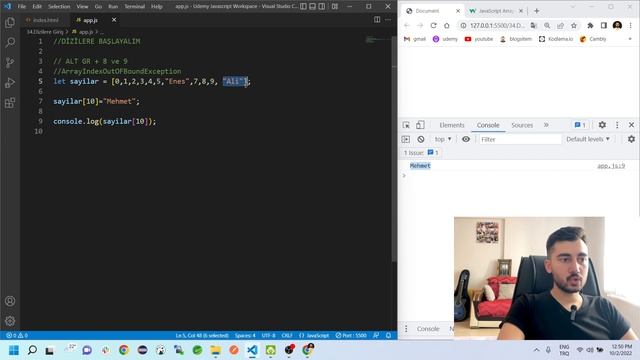
Task: Open the gmail bookmark
Action: coord(415,39)
